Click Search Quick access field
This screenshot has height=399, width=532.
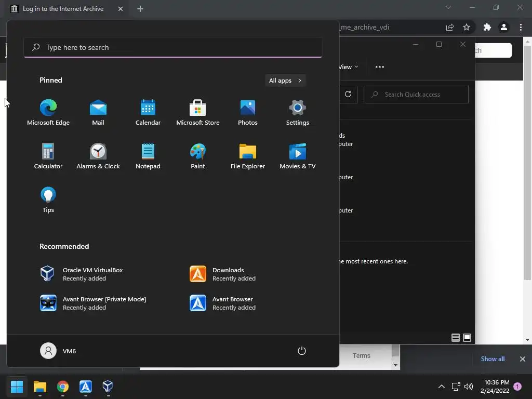click(416, 95)
